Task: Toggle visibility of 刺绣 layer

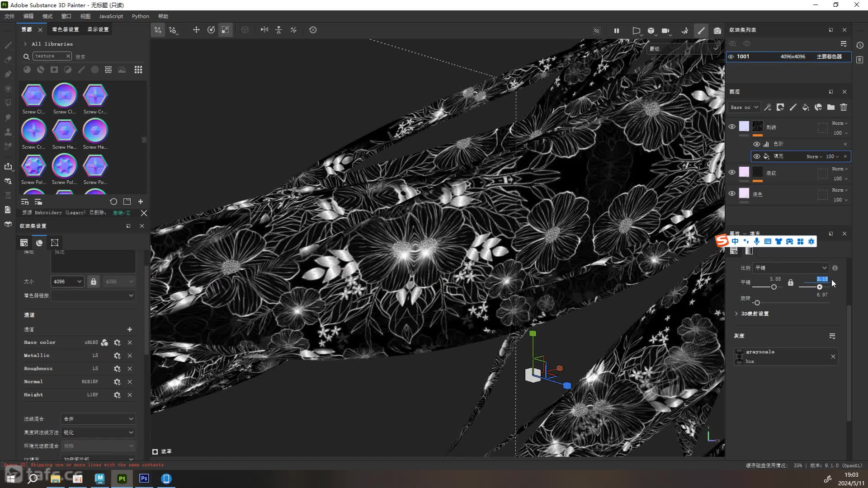Action: [x=732, y=127]
